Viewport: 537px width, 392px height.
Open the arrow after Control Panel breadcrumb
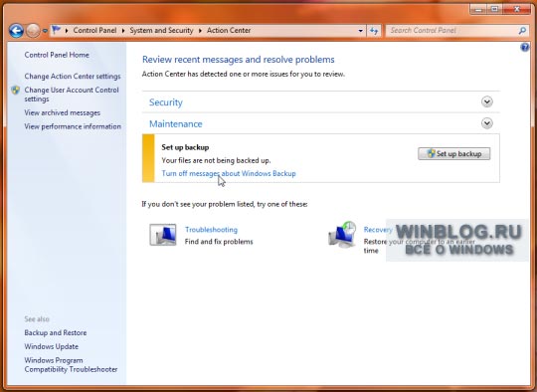point(123,31)
